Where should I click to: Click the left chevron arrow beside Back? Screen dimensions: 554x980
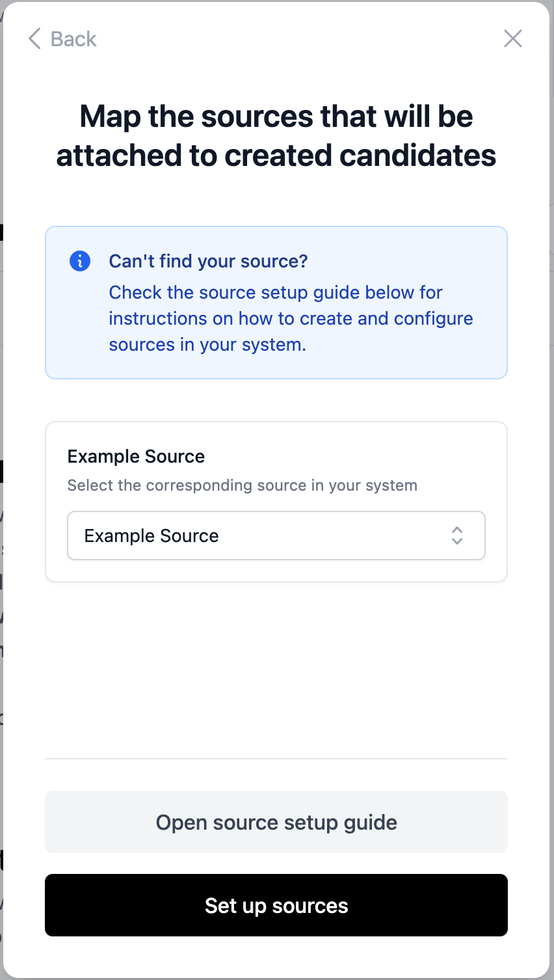click(34, 39)
